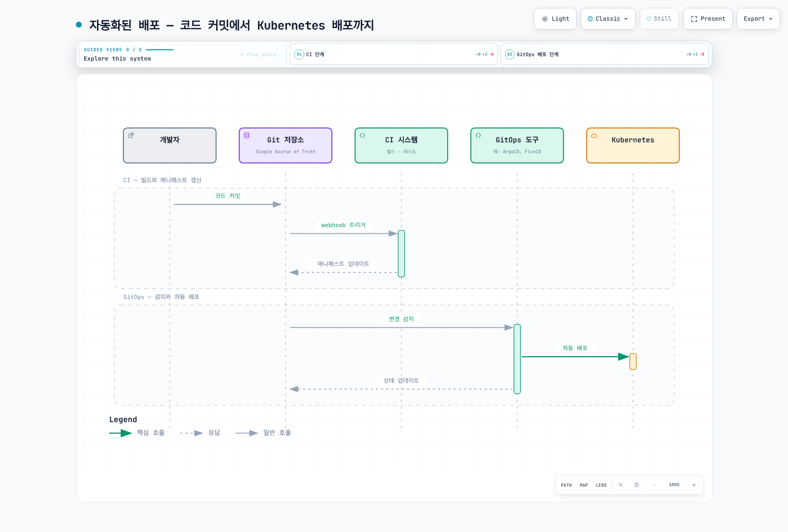This screenshot has height=532, width=788.
Task: Select the Git 저장소 participant title
Action: click(x=286, y=140)
